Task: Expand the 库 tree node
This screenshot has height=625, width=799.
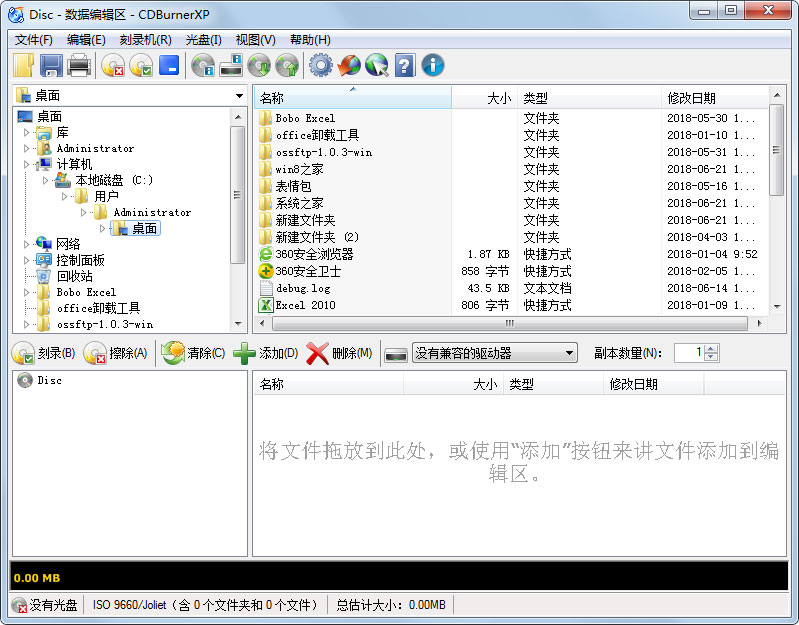Action: 27,132
